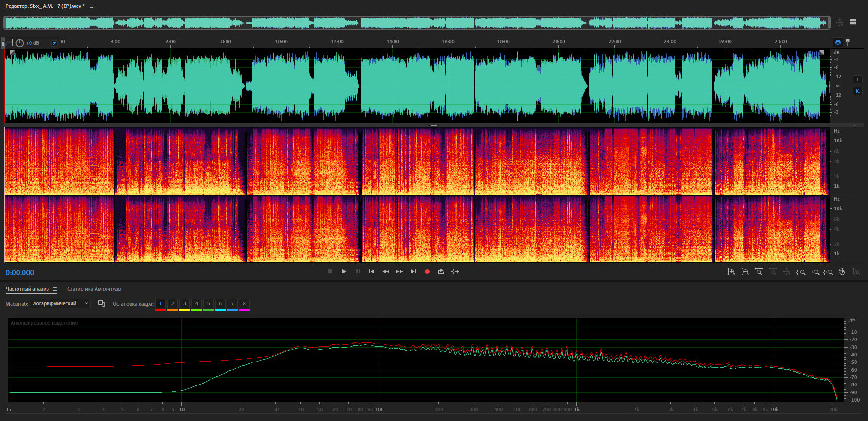Open the Частотный анализ panel menu

(x=55, y=289)
